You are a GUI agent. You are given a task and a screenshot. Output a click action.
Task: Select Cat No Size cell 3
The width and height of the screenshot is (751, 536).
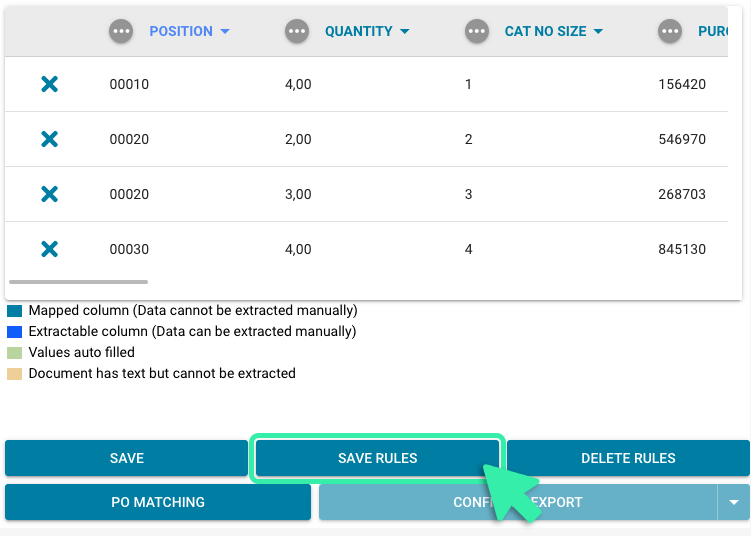(468, 194)
